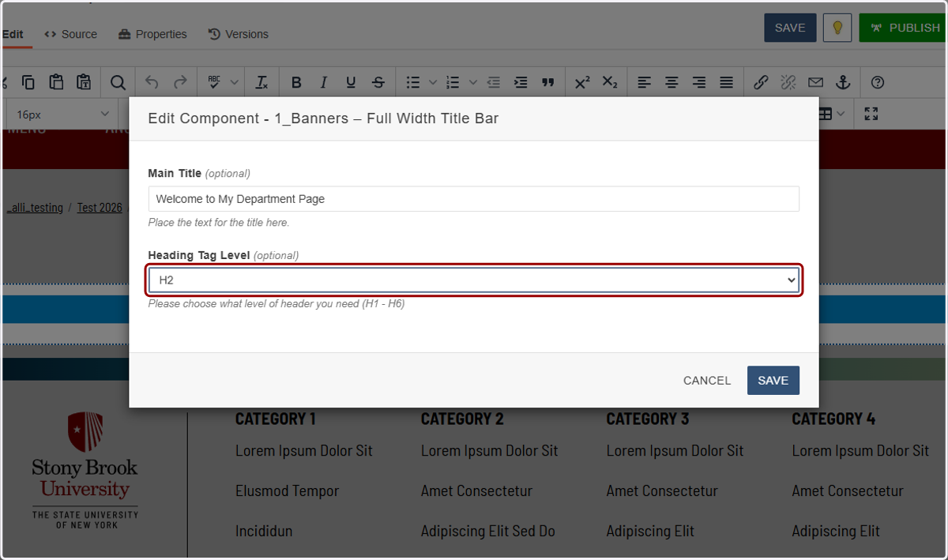Image resolution: width=948 pixels, height=560 pixels.
Task: Center align text
Action: pos(671,82)
